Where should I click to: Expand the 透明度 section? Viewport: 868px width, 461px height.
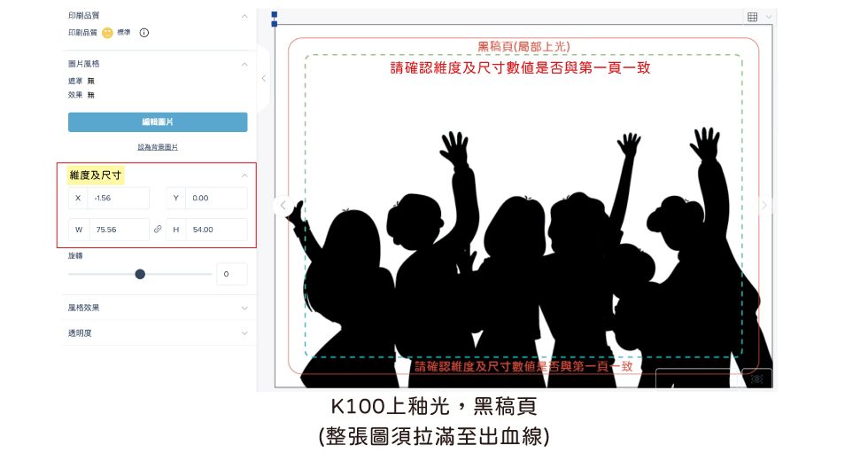244,333
